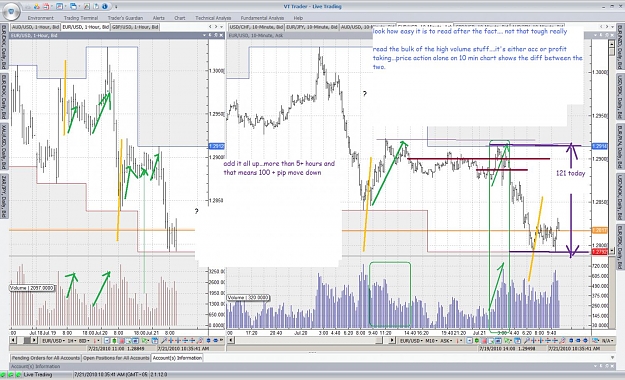Click the blue info icon in quick access bar
This screenshot has width=625, height=380.
pyautogui.click(x=105, y=6)
